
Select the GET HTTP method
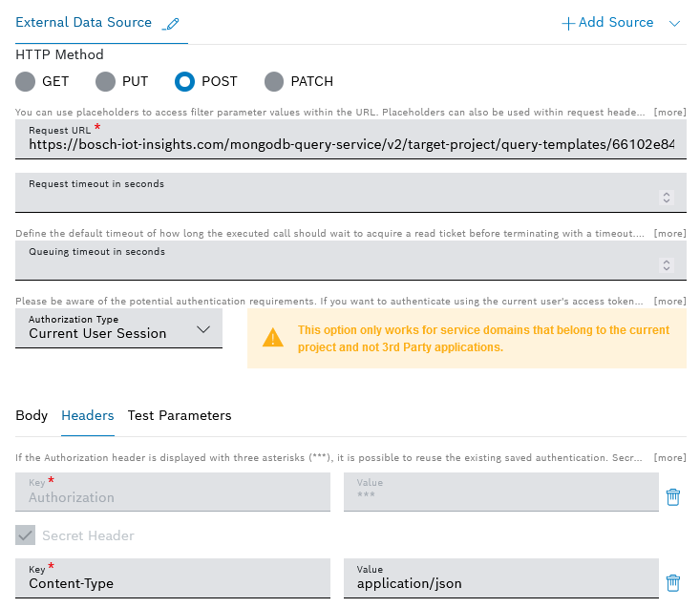tap(26, 82)
